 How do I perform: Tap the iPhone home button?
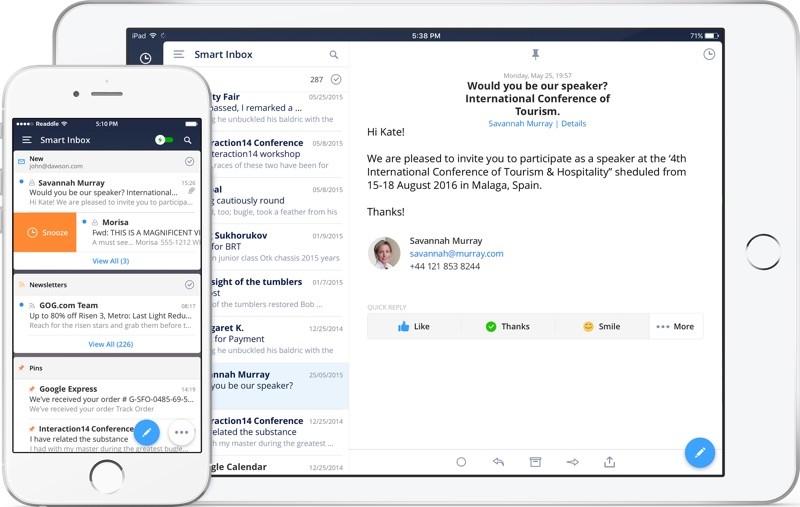[x=107, y=477]
